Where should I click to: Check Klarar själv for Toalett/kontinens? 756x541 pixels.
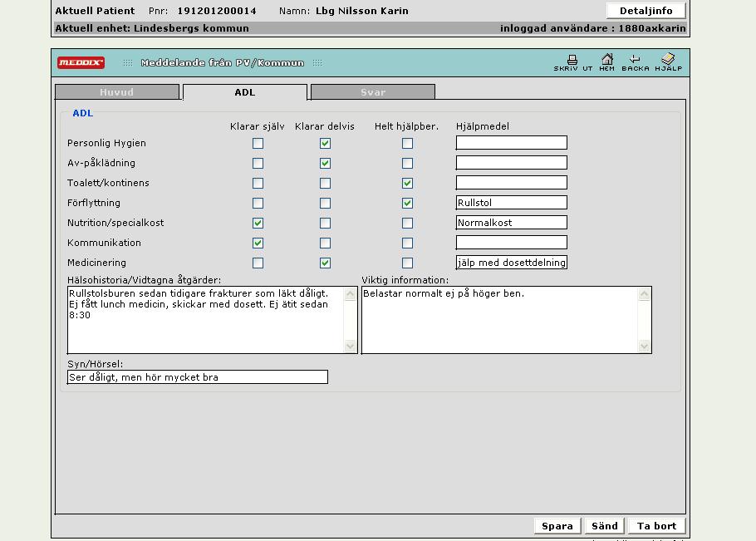click(x=258, y=183)
